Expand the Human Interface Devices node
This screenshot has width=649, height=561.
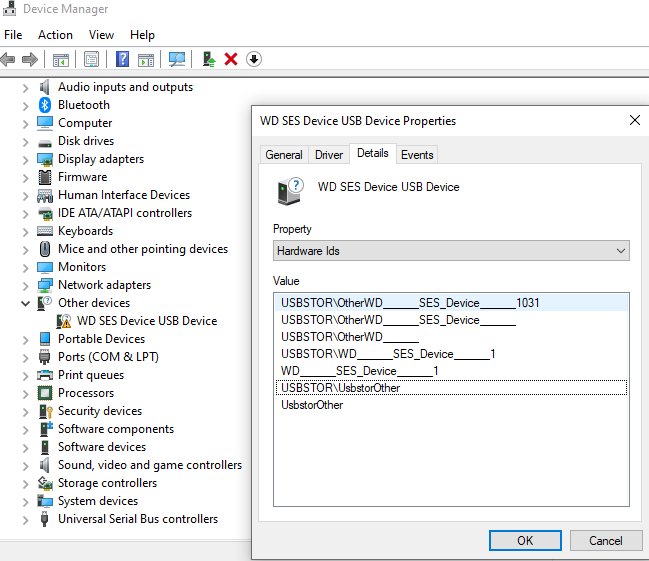click(x=26, y=196)
